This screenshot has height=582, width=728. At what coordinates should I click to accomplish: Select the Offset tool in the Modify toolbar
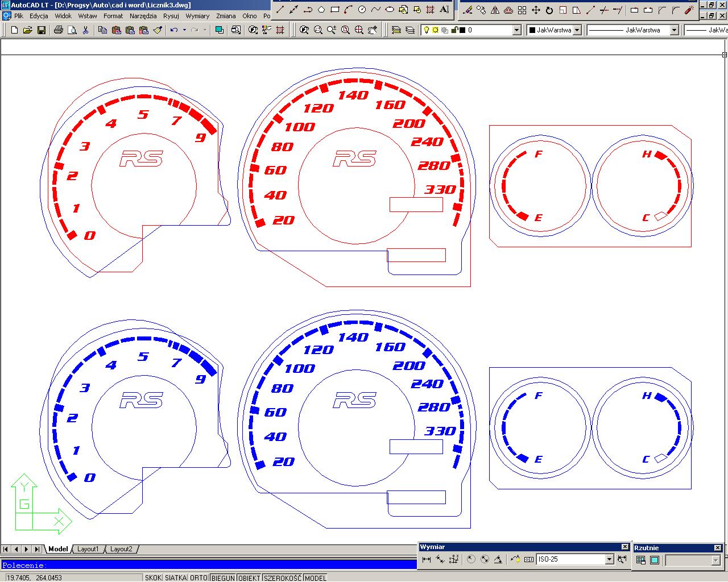[508, 10]
